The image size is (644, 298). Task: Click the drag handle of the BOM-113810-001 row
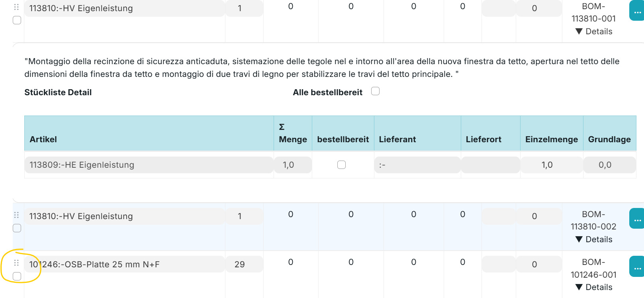17,7
